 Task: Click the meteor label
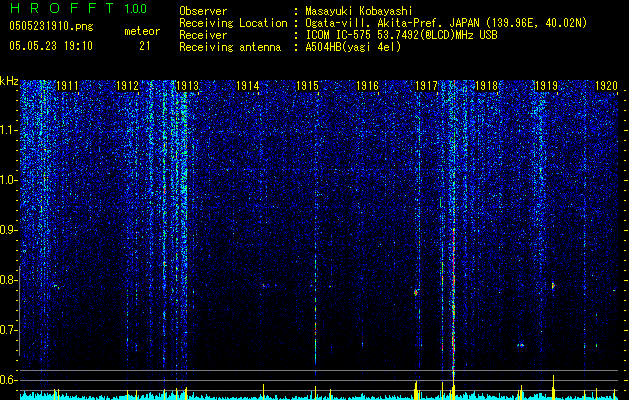tap(142, 31)
